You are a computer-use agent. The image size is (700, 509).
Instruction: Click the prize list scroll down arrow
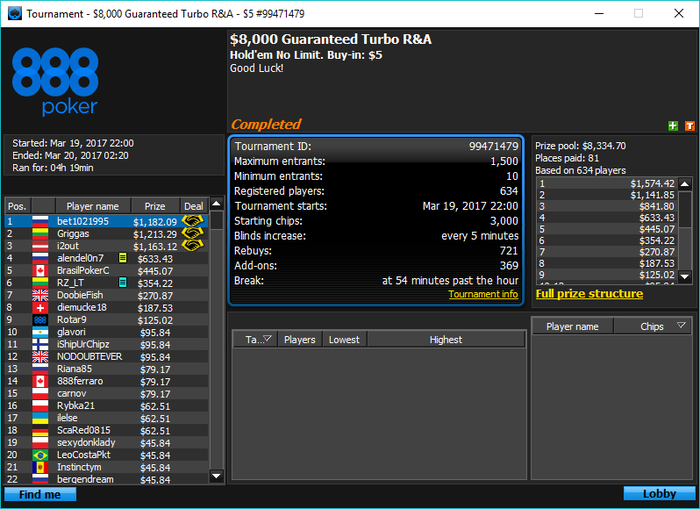point(685,277)
